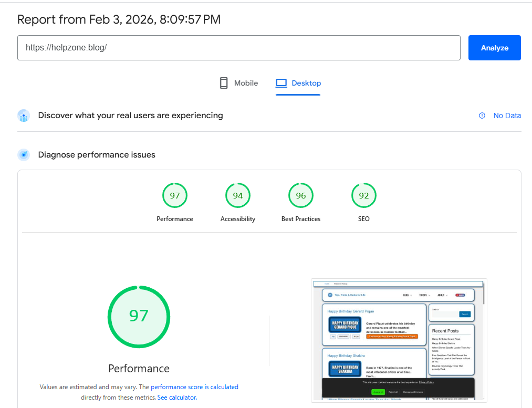Screen dimensions: 532x408
Task: Switch to the Mobile tab
Action: 239,83
